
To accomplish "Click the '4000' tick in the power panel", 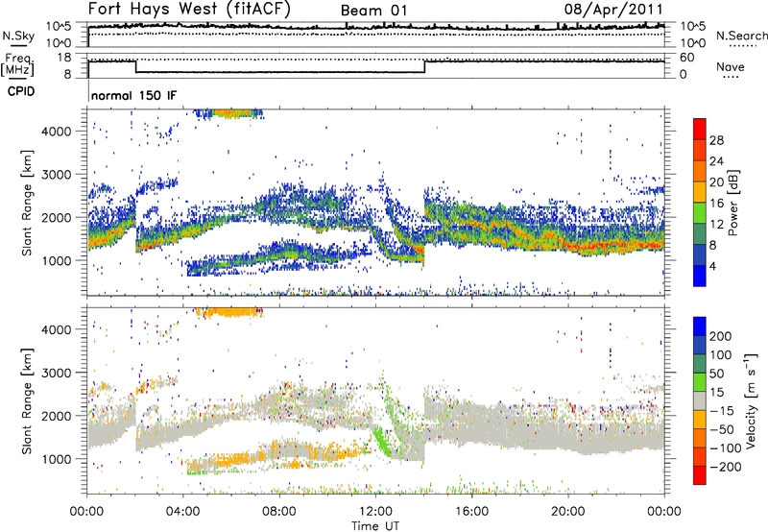I will pos(57,132).
